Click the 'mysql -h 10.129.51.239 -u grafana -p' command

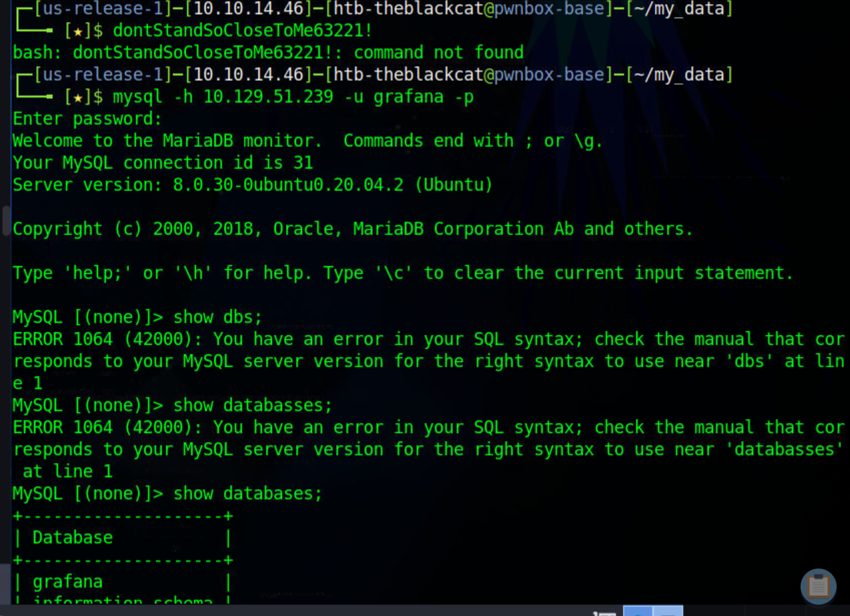[293, 96]
